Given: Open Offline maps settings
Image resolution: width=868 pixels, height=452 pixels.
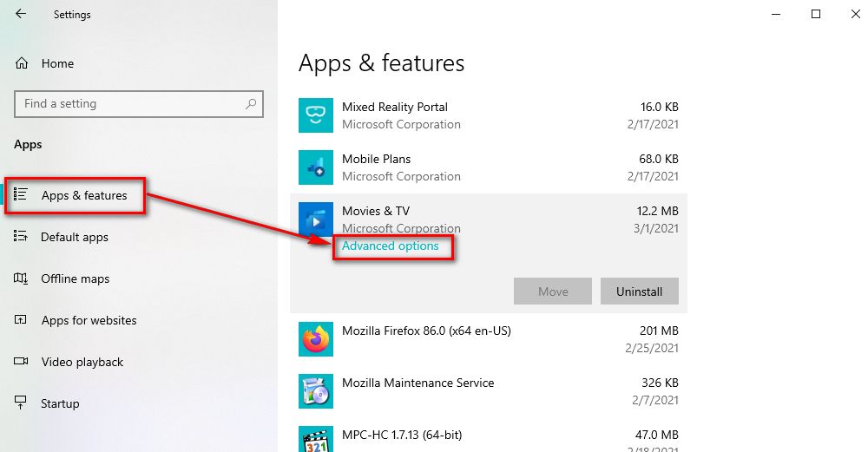Looking at the screenshot, I should click(x=76, y=278).
